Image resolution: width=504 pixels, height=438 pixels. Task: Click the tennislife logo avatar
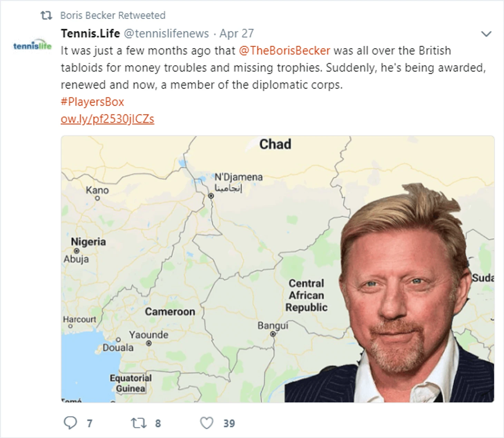pos(32,45)
